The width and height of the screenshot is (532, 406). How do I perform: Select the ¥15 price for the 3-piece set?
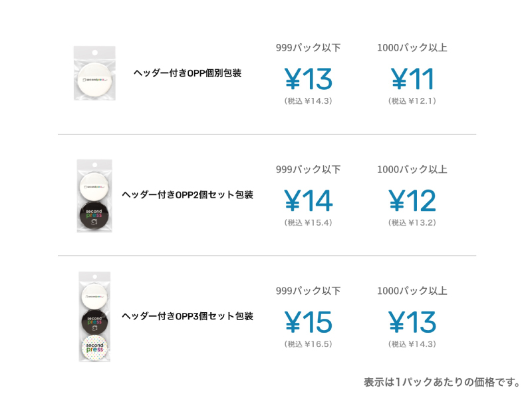(x=308, y=322)
